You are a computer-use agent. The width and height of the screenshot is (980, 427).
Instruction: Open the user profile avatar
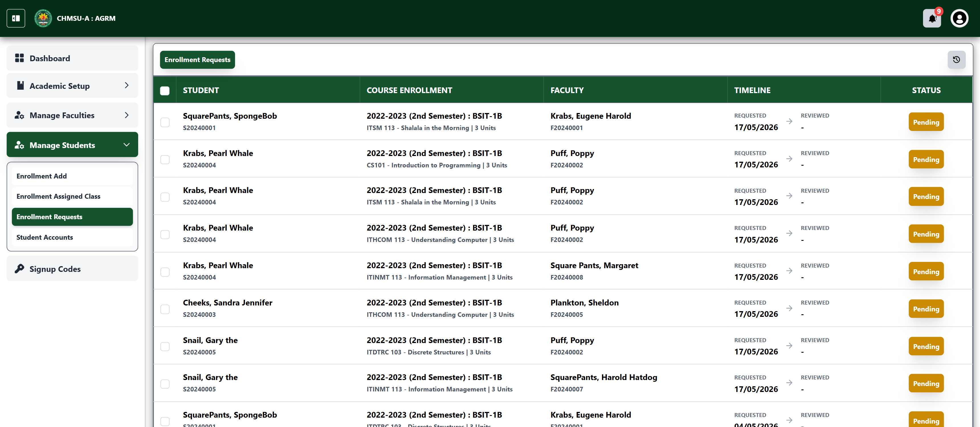tap(959, 18)
